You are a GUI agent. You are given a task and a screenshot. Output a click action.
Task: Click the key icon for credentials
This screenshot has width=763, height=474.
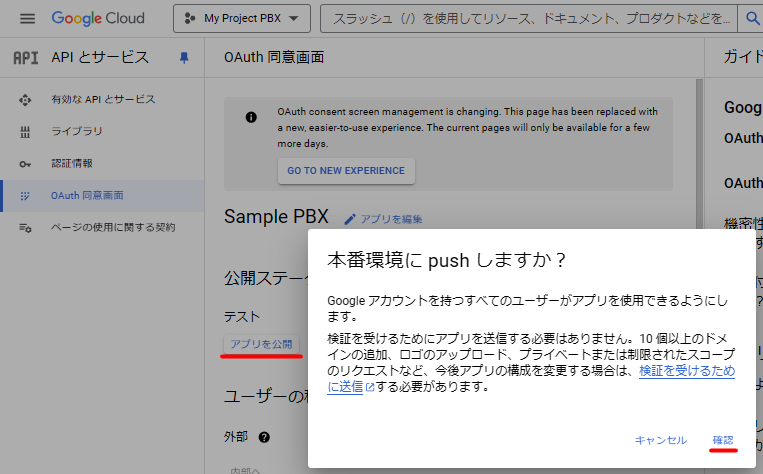tap(25, 164)
